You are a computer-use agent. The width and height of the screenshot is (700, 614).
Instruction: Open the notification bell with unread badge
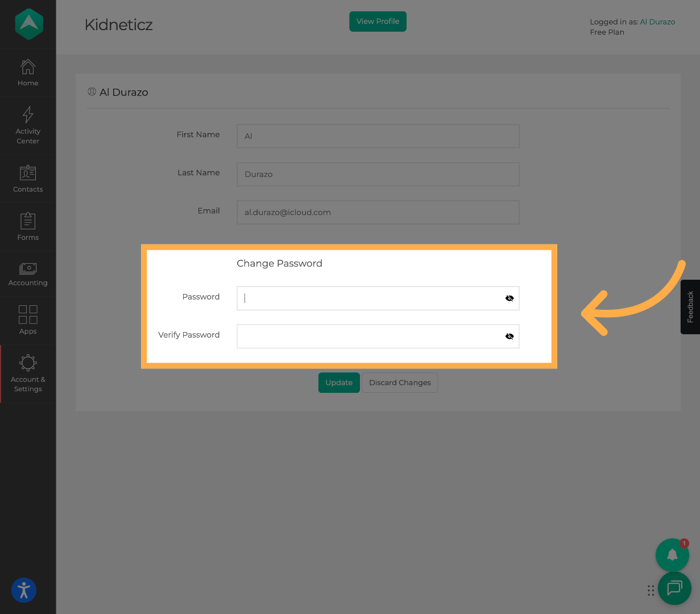[672, 555]
